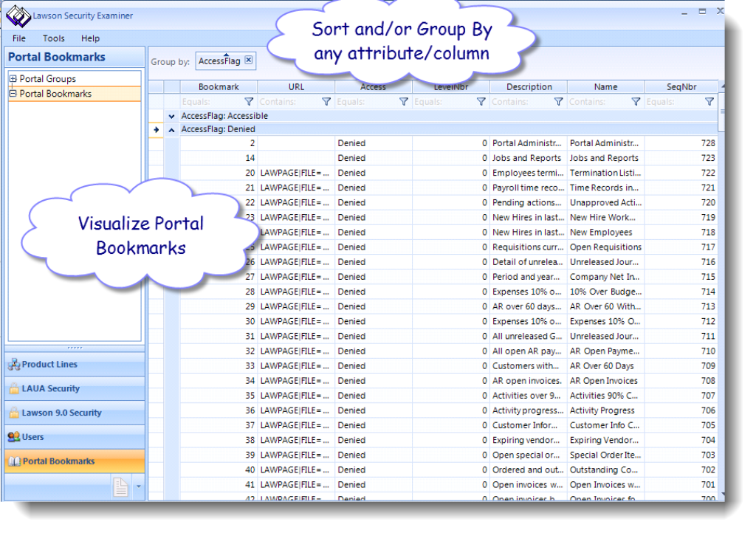
Task: Click the Bookmark cell showing 14
Action: (219, 158)
